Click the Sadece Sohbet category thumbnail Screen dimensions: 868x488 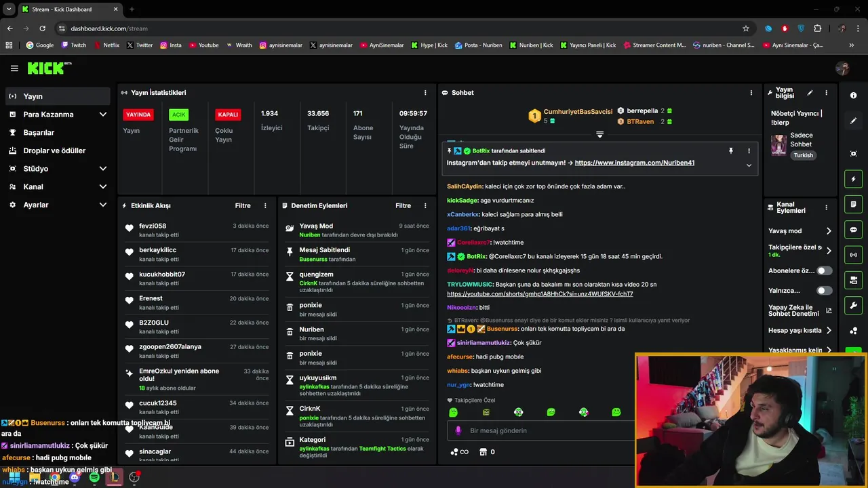pos(778,145)
